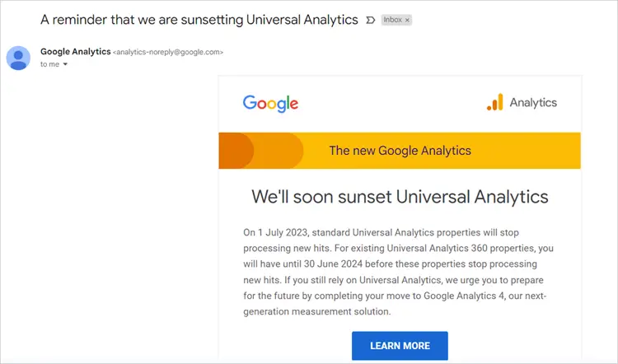The height and width of the screenshot is (364, 618).
Task: Click 'Google Analytics 4' in the paragraph
Action: (464, 296)
